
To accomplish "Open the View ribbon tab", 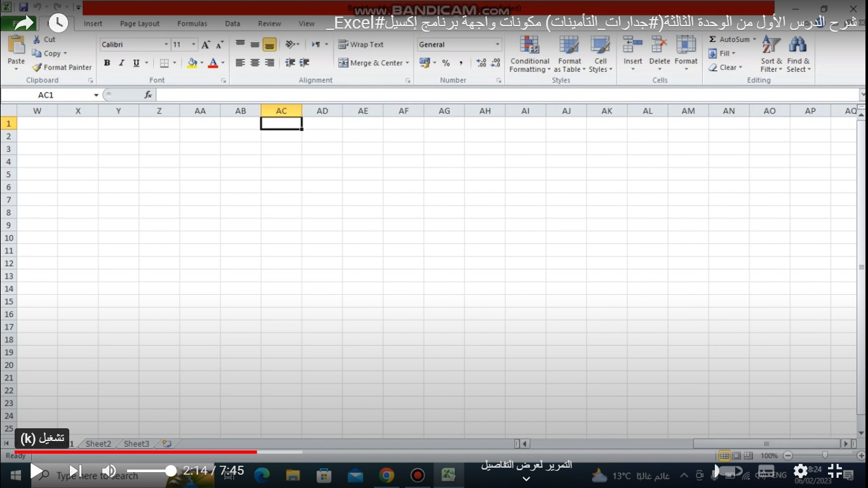I will coord(307,24).
